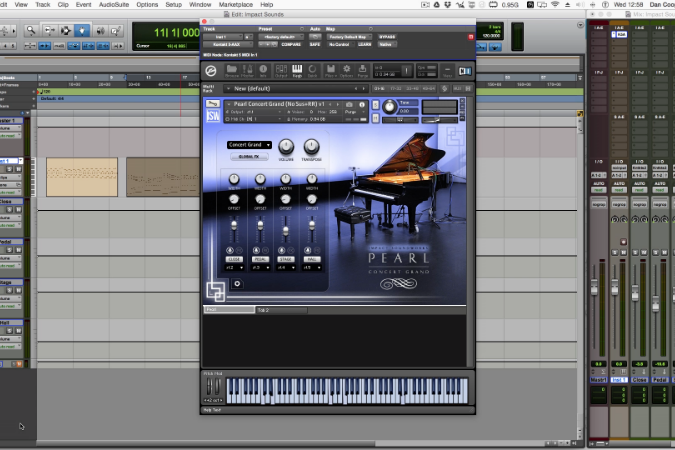675x450 pixels.
Task: Open Kontakt Files save menu
Action: click(331, 71)
